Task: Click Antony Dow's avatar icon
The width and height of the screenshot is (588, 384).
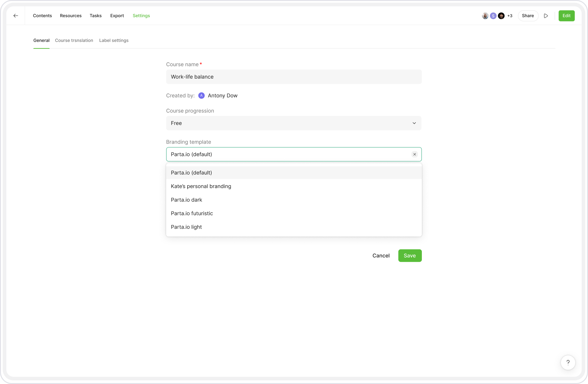Action: coord(201,95)
